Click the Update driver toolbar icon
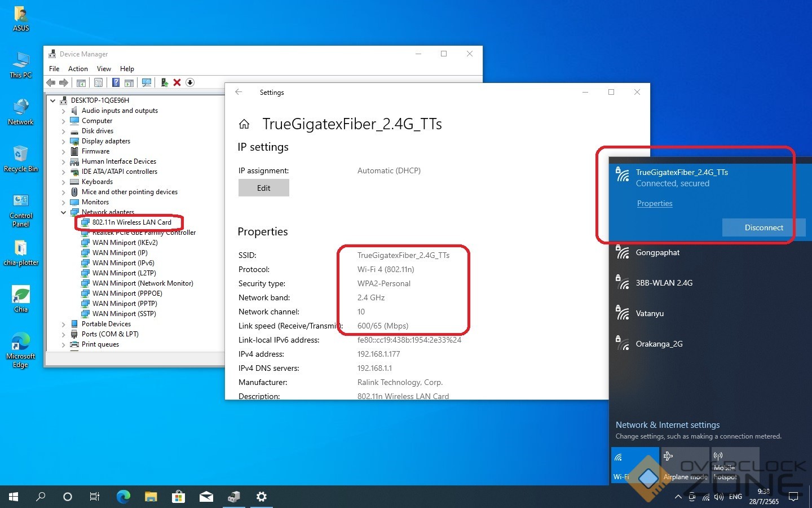 pyautogui.click(x=164, y=82)
